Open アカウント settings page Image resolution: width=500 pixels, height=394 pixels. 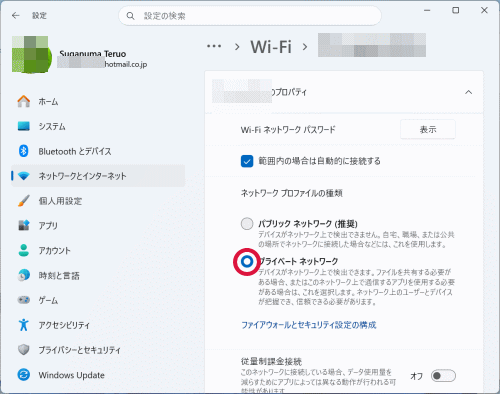pos(98,250)
